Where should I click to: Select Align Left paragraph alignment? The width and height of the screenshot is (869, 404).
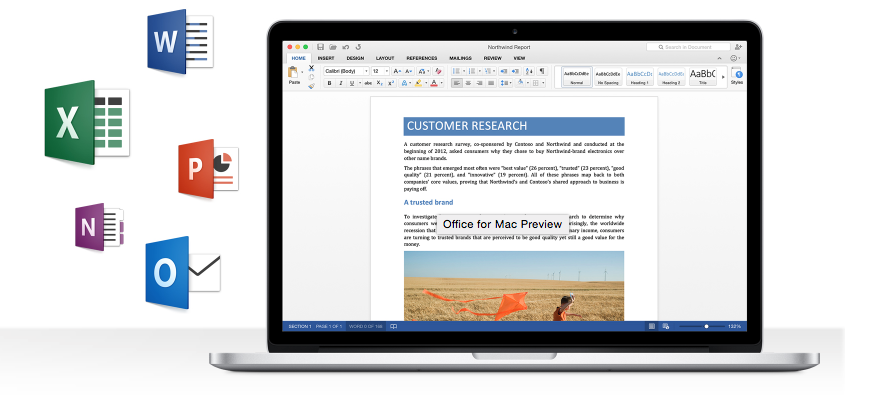tap(457, 83)
